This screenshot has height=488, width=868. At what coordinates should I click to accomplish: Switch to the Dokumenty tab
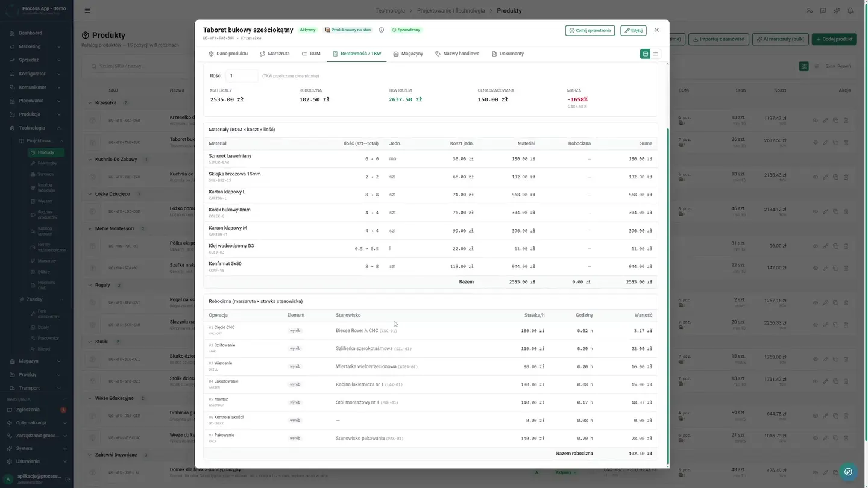click(508, 54)
